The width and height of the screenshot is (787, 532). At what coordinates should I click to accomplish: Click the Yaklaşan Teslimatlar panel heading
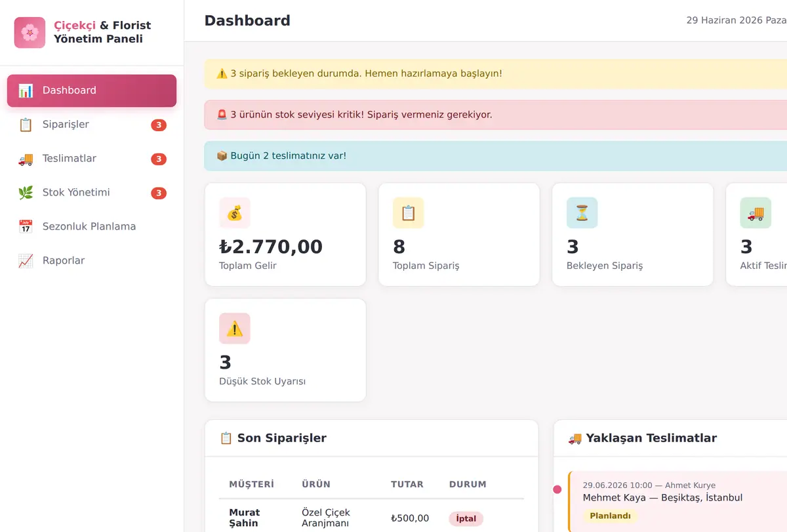point(642,438)
